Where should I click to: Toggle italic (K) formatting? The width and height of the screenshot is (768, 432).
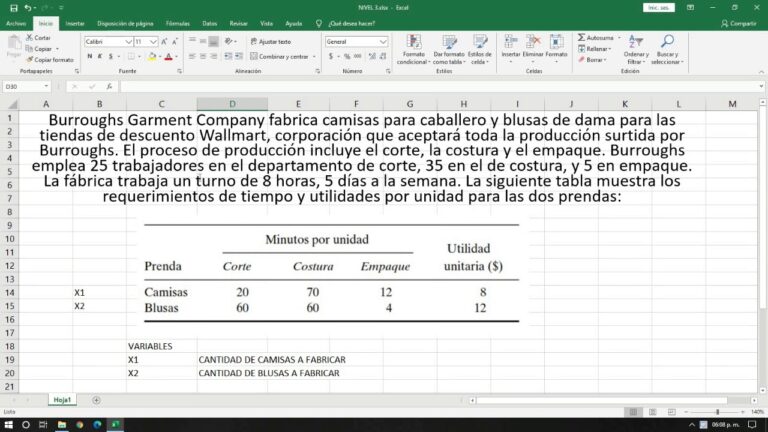(101, 56)
